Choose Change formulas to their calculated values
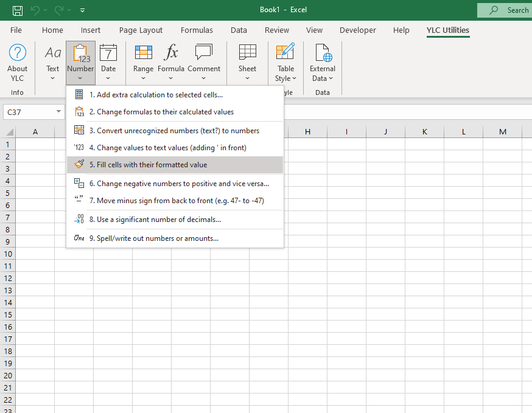 pos(165,112)
